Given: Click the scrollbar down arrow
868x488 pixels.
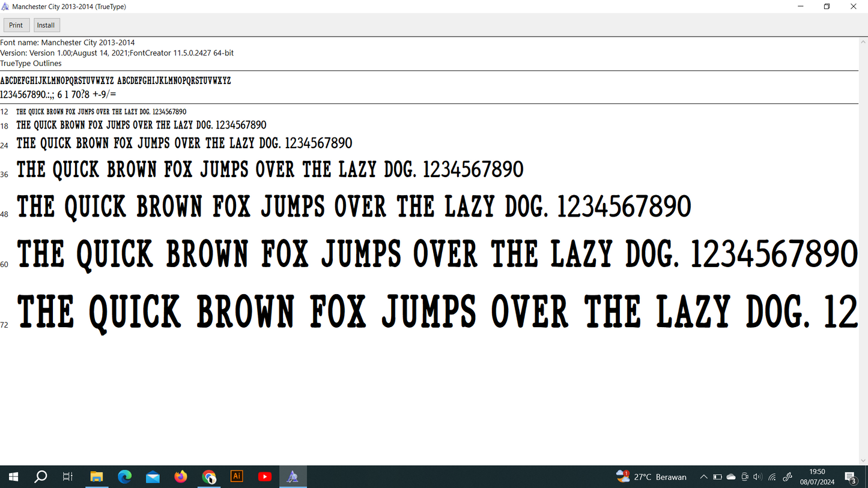Looking at the screenshot, I should (x=864, y=460).
